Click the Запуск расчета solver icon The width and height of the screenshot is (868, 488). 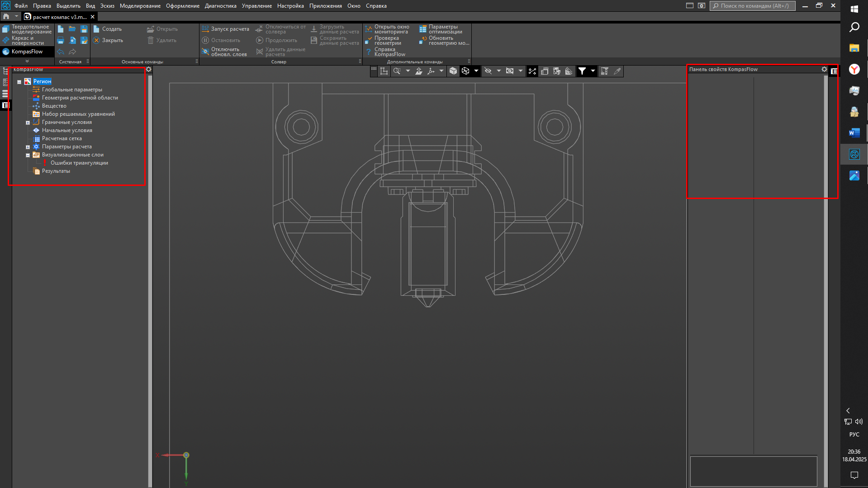205,29
